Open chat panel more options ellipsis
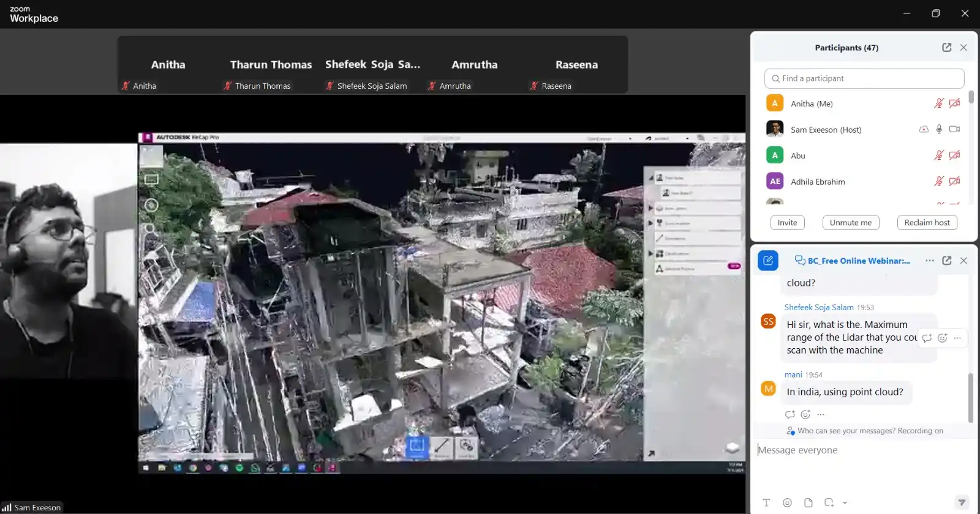 click(930, 261)
